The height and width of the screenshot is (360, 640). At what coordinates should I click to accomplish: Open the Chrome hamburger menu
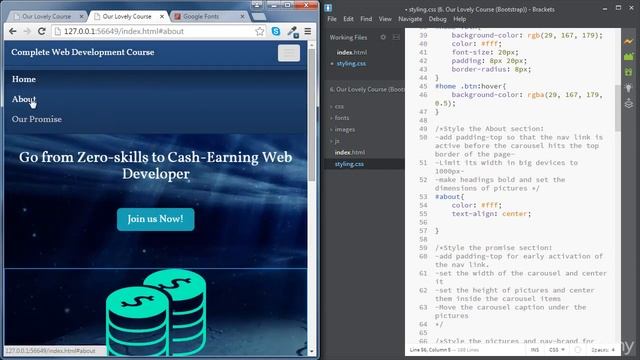click(308, 31)
